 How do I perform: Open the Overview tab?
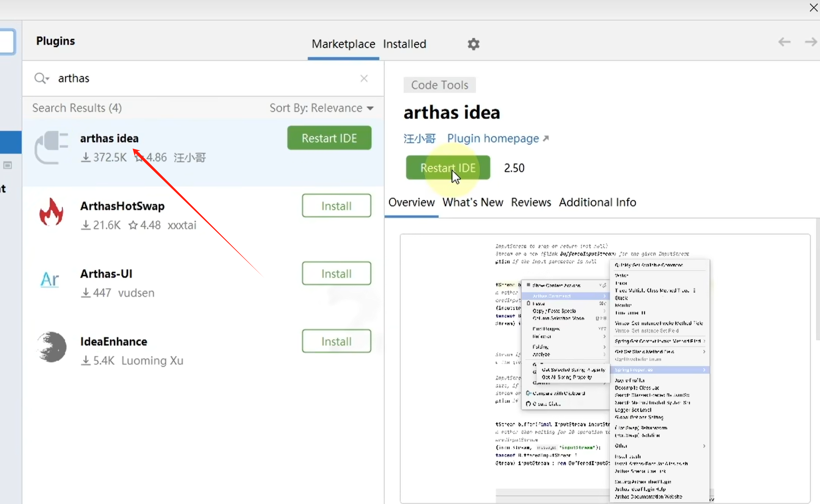pos(412,202)
